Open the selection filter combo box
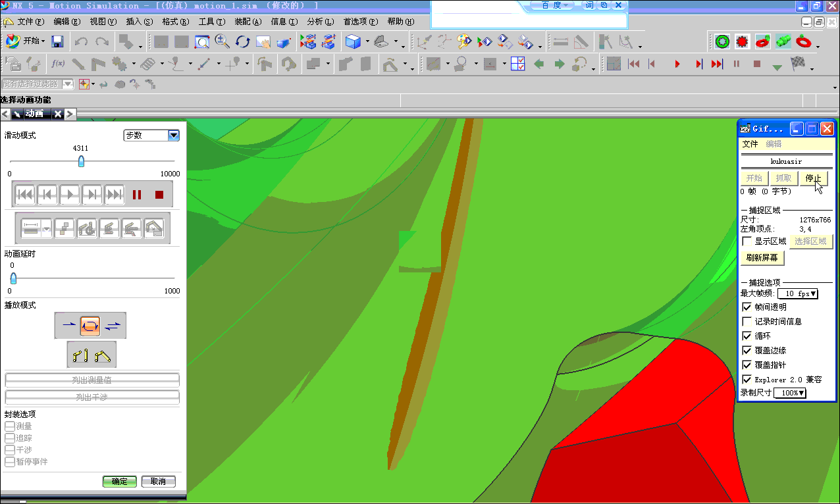 (x=38, y=84)
